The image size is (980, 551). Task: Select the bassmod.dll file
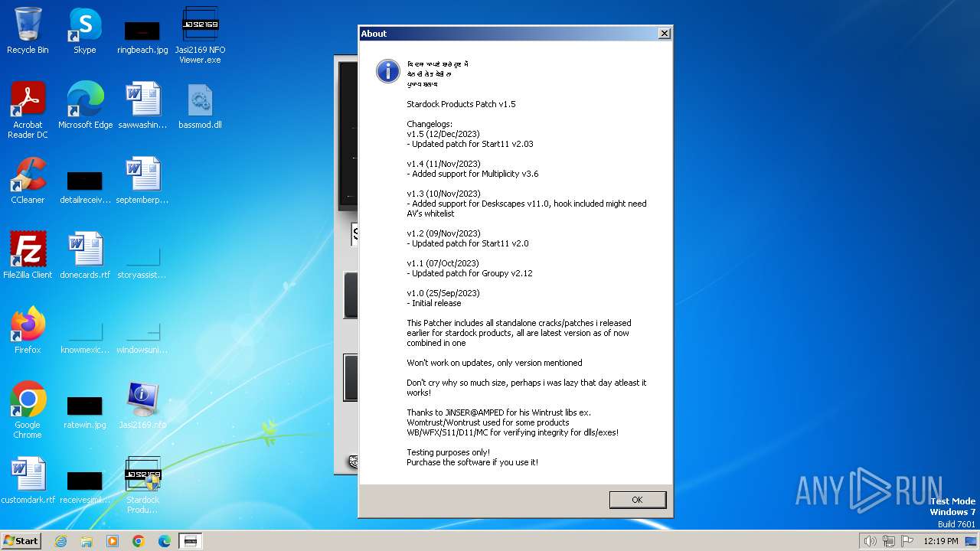click(x=200, y=106)
